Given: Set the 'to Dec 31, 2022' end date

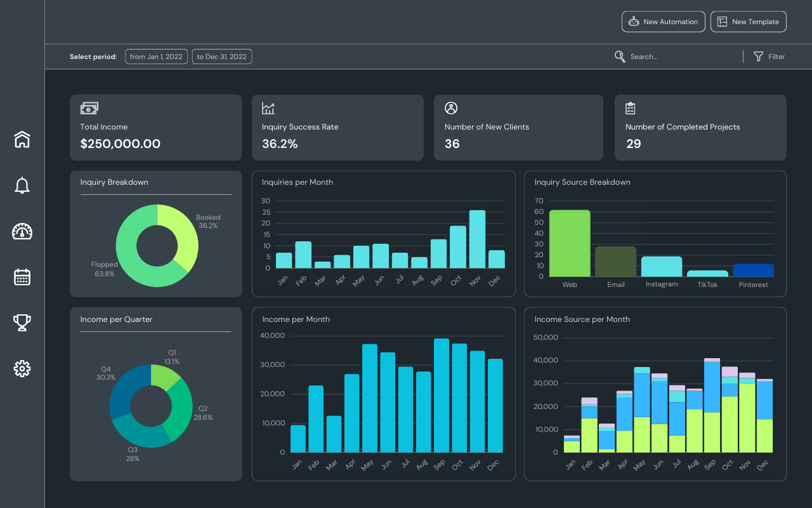Looking at the screenshot, I should coord(222,57).
